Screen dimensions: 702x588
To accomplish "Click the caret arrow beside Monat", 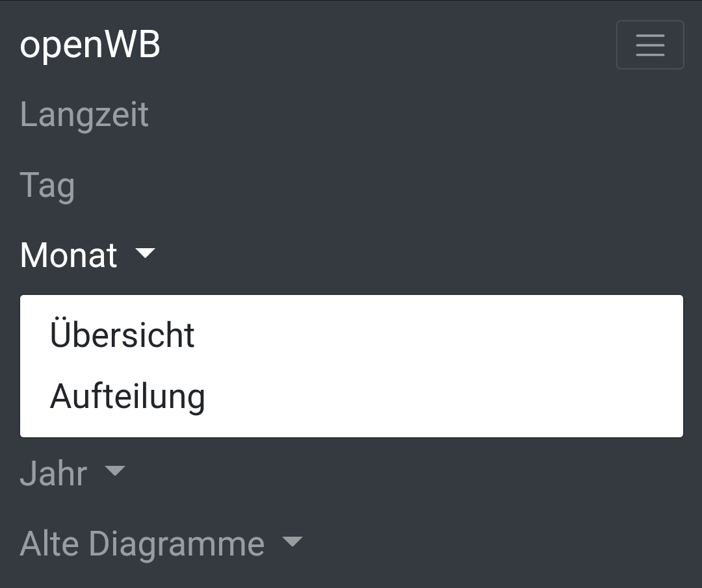I will click(145, 253).
